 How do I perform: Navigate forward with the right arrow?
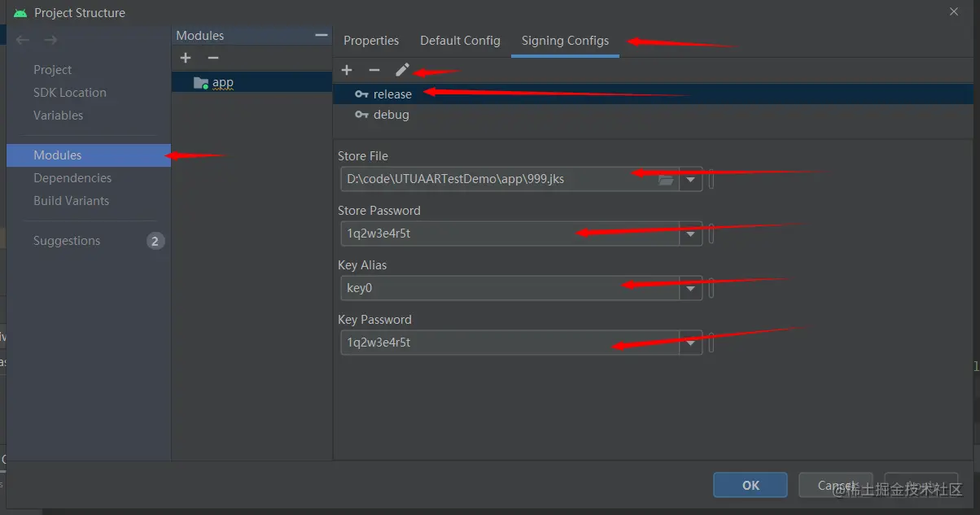(50, 40)
